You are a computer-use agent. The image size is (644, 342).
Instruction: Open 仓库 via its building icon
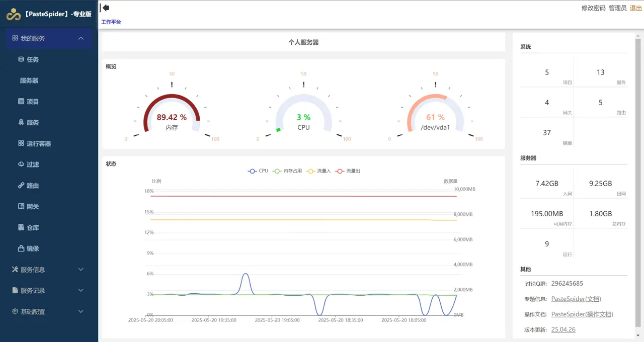pyautogui.click(x=21, y=227)
